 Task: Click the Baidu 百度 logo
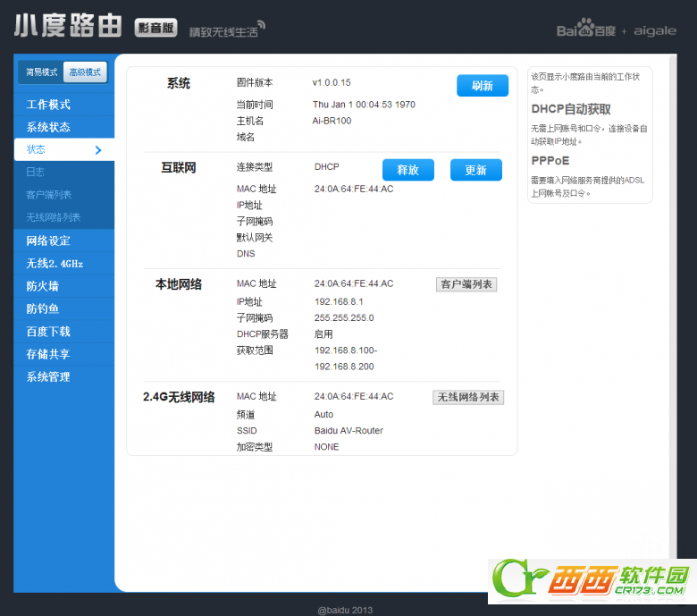pyautogui.click(x=586, y=29)
